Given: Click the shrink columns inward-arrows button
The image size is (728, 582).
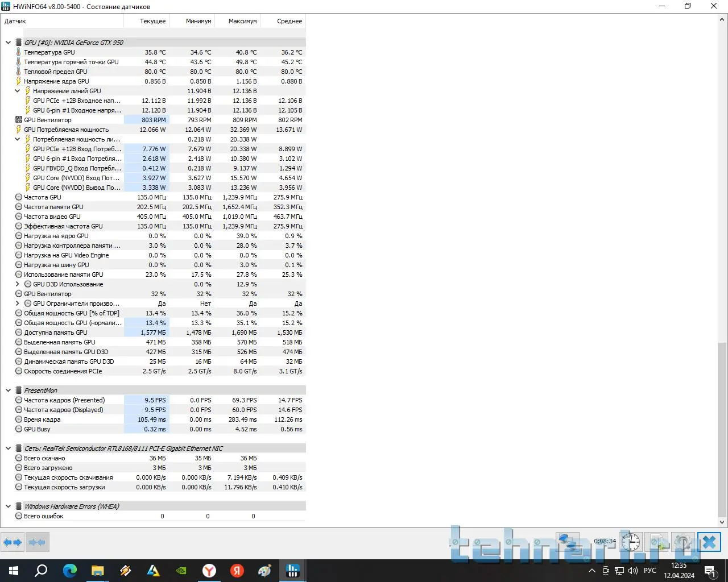Looking at the screenshot, I should 38,542.
